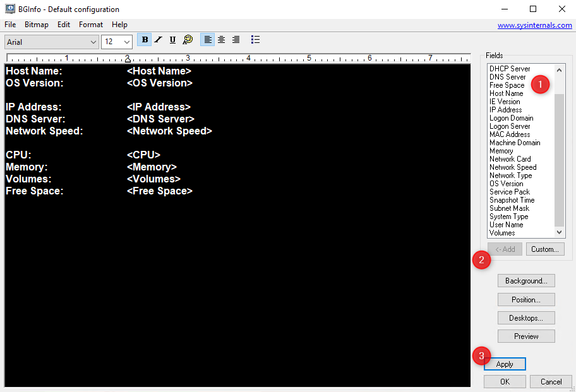Screen dimensions: 576x392
Task: Click <OS Version> placeholder in editor
Action: [x=159, y=83]
